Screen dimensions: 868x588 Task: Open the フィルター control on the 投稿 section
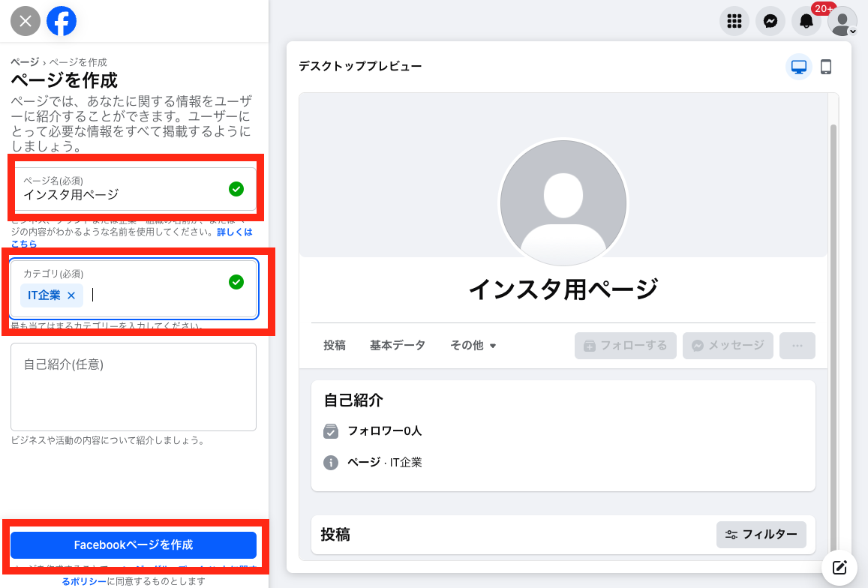coord(761,535)
